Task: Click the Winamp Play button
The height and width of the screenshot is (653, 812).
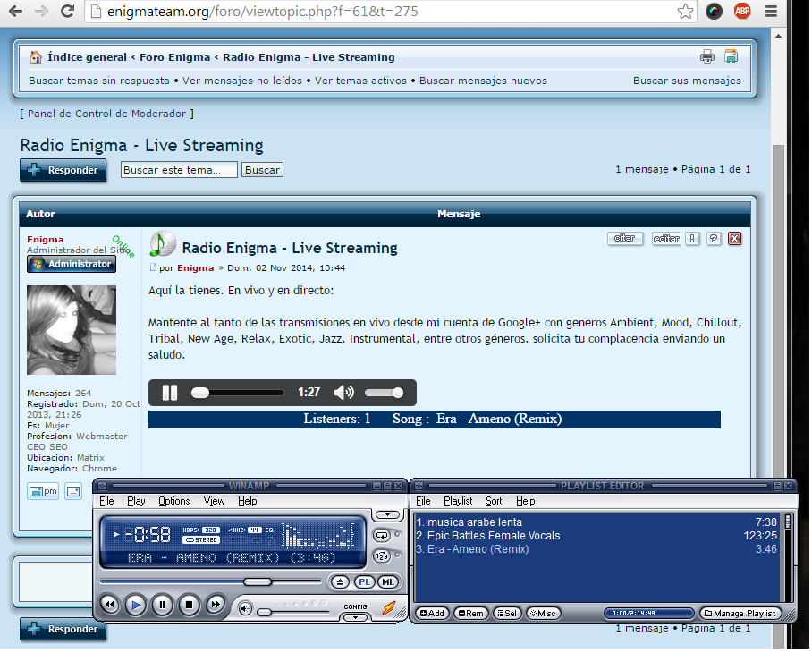Action: tap(135, 606)
